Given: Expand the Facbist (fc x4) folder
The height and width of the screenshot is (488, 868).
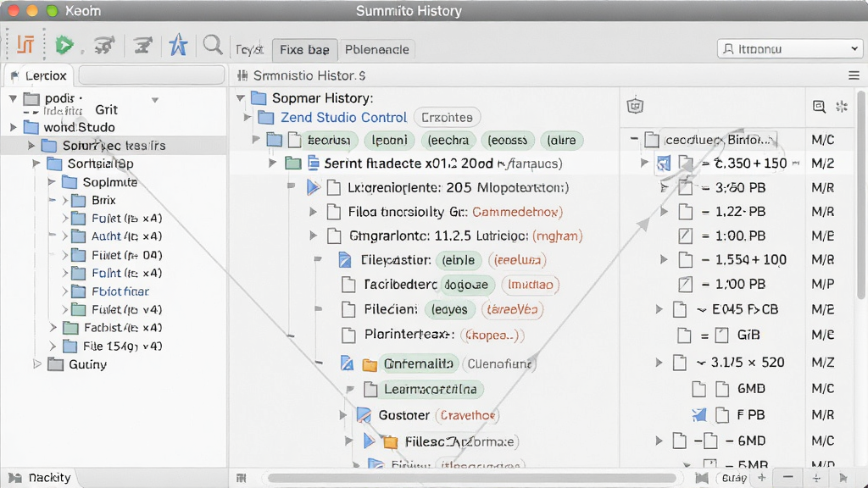Looking at the screenshot, I should [x=53, y=328].
